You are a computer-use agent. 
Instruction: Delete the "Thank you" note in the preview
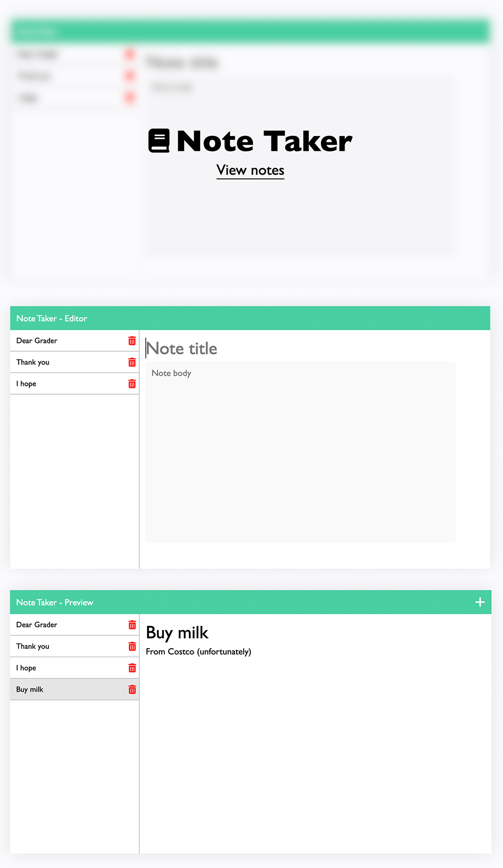tap(132, 646)
